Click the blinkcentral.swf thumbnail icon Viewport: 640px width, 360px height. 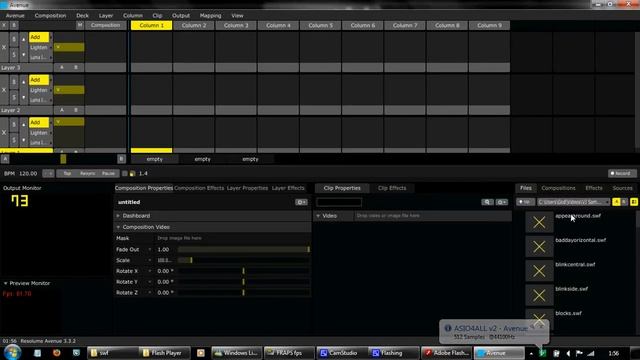pyautogui.click(x=539, y=271)
